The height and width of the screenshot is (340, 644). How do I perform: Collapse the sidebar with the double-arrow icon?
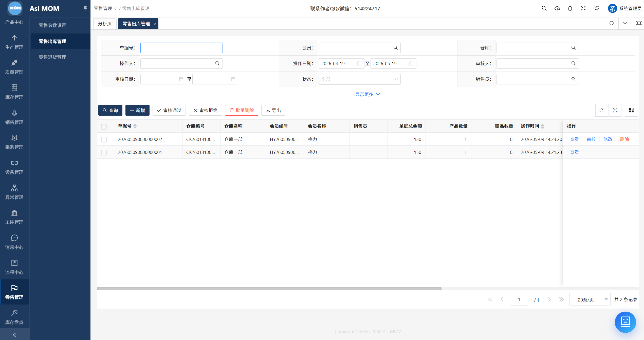(x=14, y=335)
